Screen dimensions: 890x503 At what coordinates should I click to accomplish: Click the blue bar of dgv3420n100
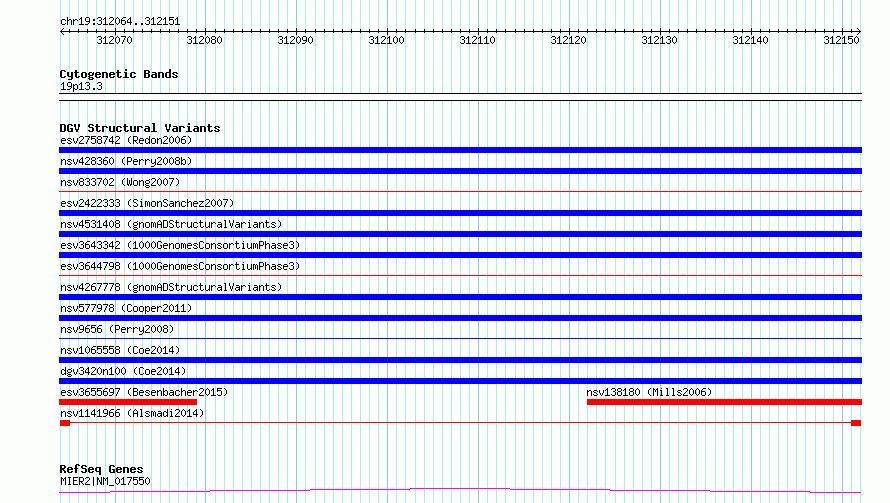460,381
